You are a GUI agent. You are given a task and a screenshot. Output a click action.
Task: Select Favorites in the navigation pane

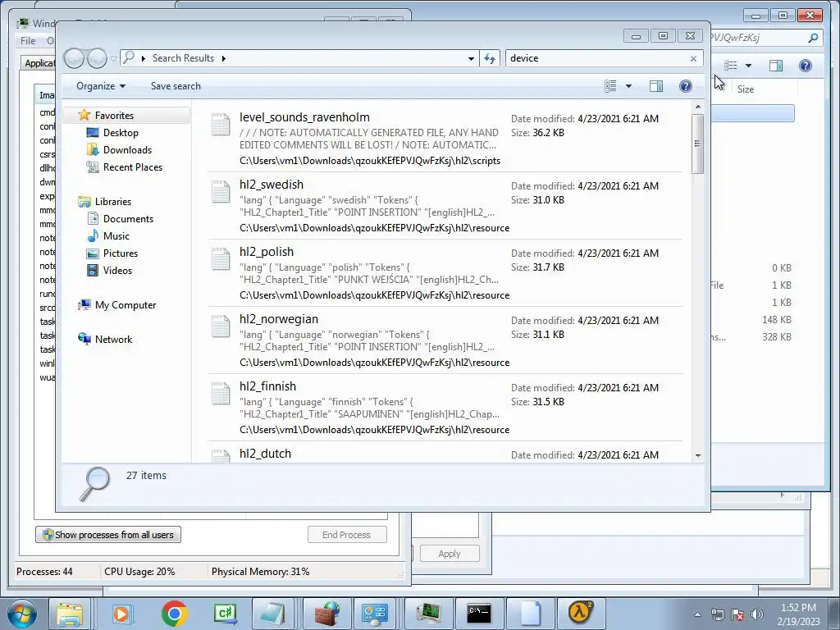(114, 115)
